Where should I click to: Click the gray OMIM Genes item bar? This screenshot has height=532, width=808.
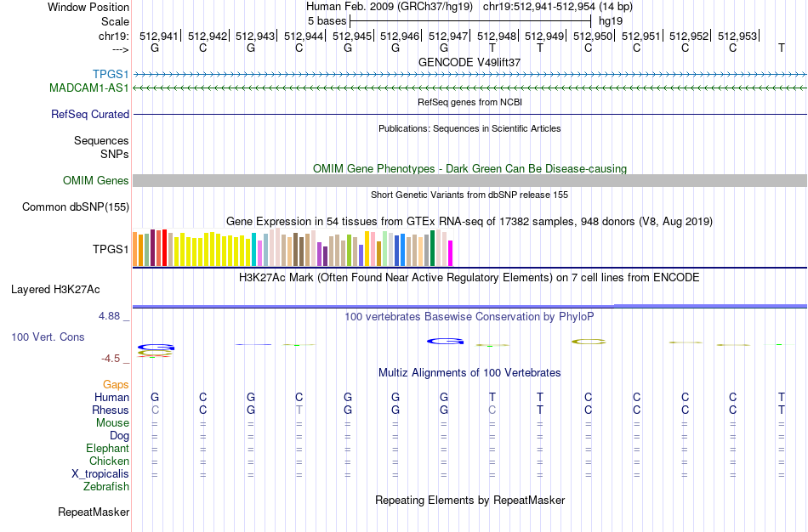coord(469,180)
